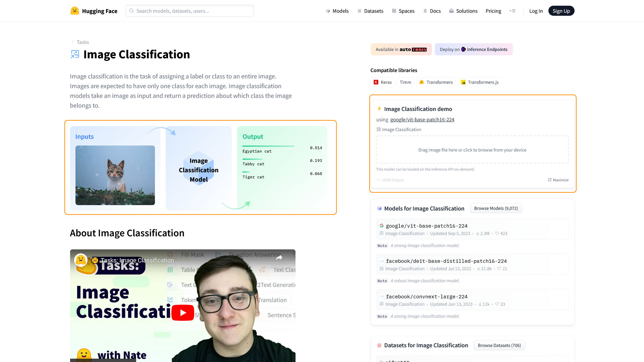The image size is (644, 362).
Task: Go to the Pricing page
Action: click(493, 11)
